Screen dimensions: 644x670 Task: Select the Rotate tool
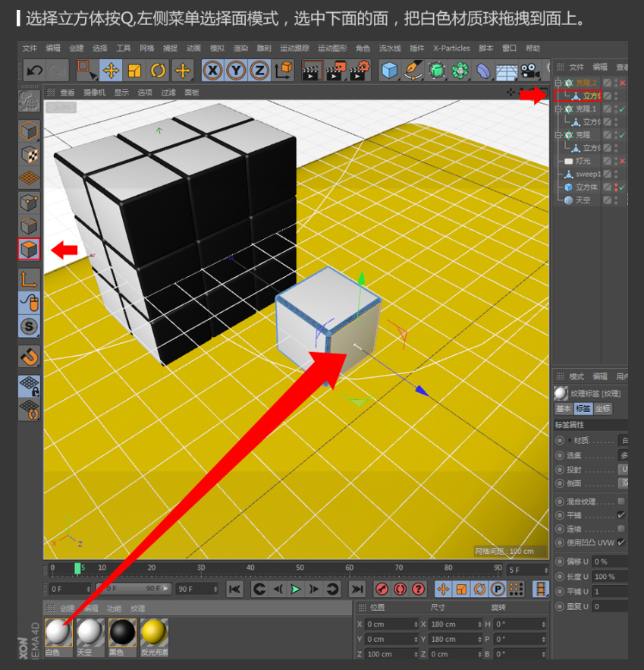(159, 71)
